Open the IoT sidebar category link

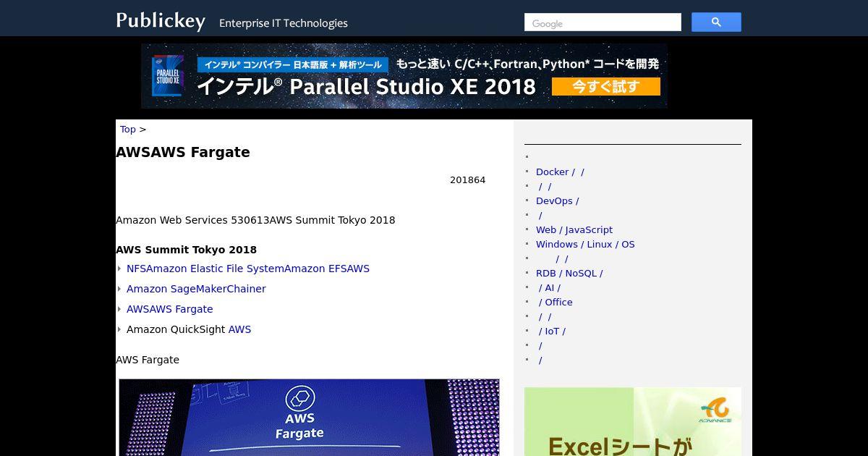pos(552,331)
